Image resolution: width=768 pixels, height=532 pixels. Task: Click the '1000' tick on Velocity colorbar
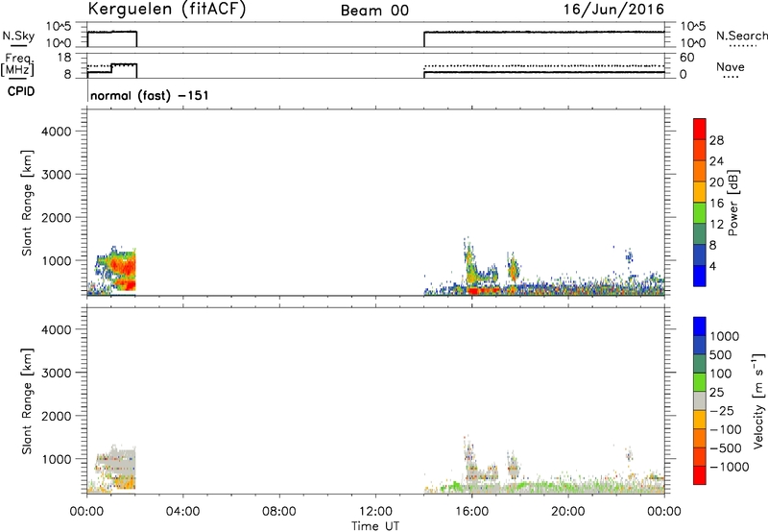click(724, 336)
